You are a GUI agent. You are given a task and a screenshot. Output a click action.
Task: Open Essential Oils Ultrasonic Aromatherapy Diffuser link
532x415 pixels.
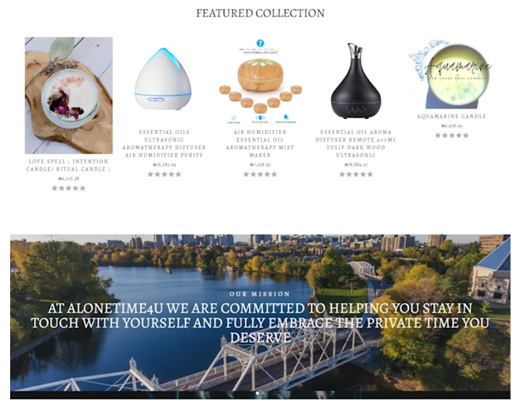pos(164,143)
